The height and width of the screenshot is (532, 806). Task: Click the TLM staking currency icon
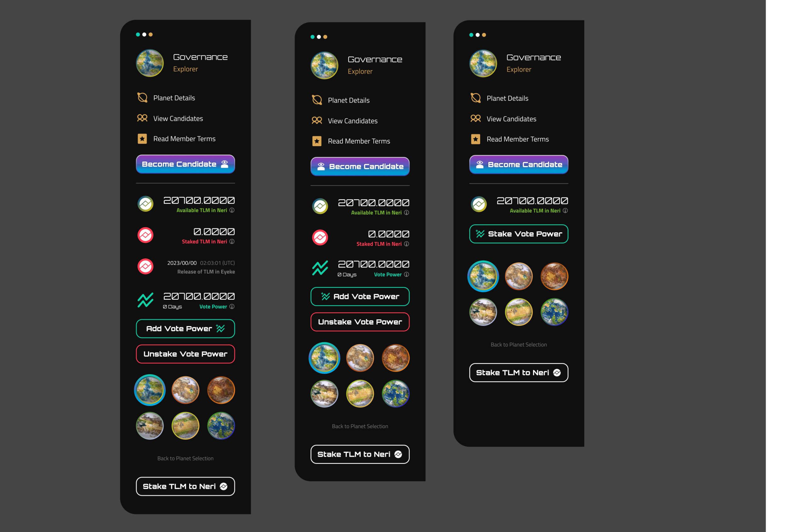(x=145, y=235)
